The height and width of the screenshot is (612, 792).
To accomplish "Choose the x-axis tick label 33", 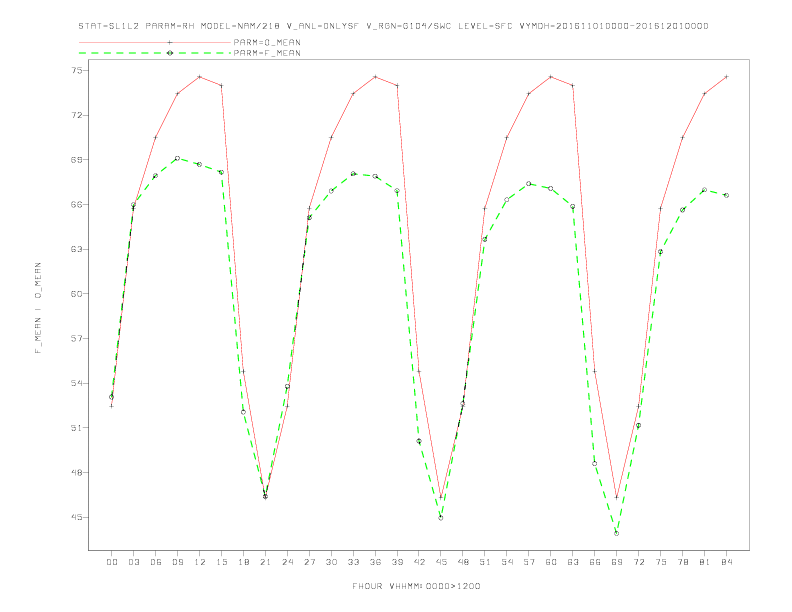I will [x=354, y=562].
